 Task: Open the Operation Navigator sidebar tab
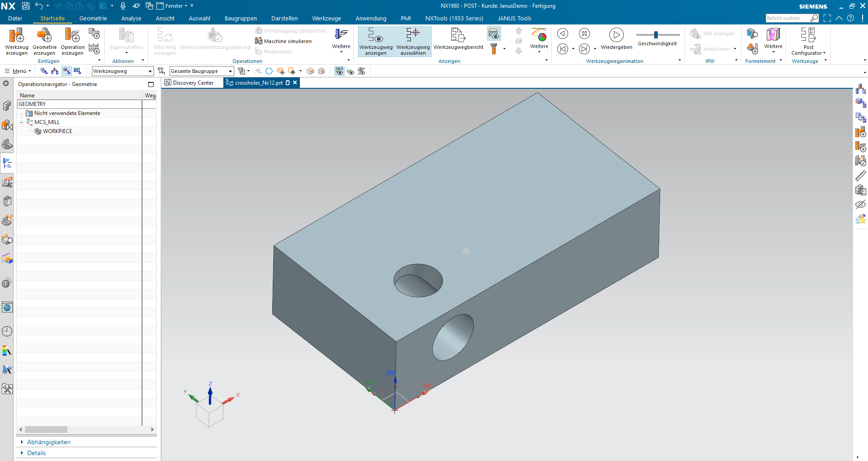[7, 163]
